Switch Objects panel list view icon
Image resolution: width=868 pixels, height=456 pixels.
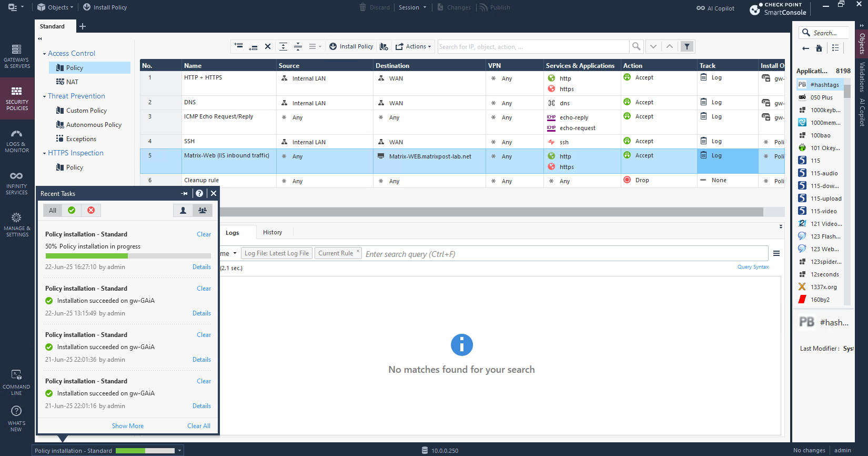point(835,48)
